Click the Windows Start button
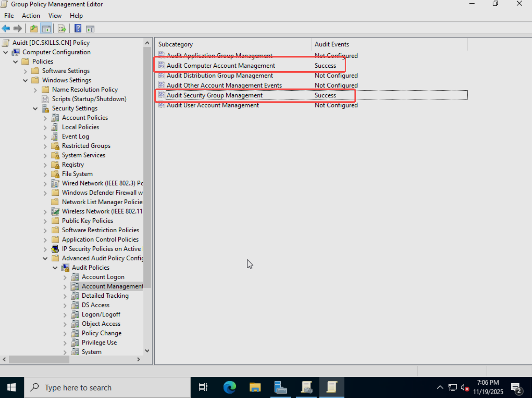Screen dimensions: 532x398 (12, 388)
